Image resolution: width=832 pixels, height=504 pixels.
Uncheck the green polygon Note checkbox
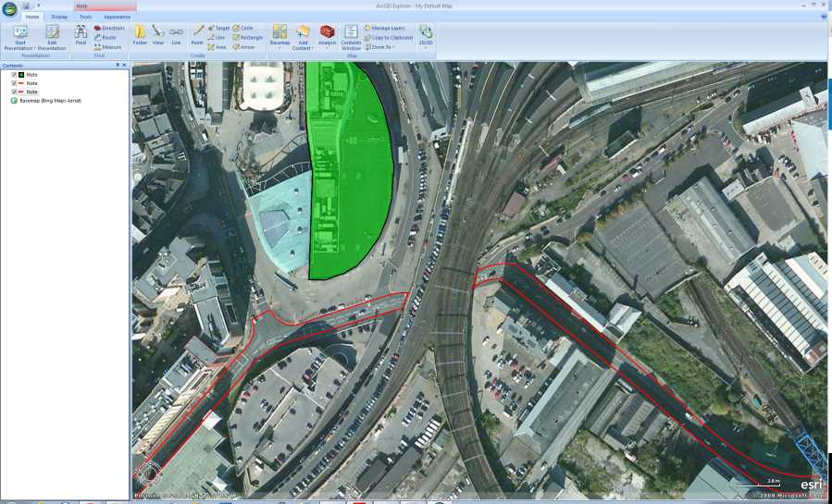coord(14,75)
